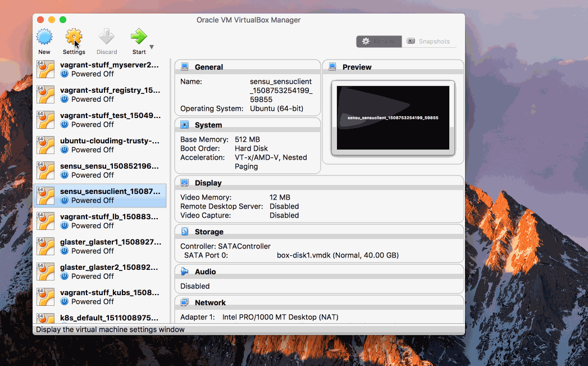Image resolution: width=588 pixels, height=366 pixels.
Task: Select the vagrant-stuff_lb_150883 virtual machine
Action: click(100, 221)
